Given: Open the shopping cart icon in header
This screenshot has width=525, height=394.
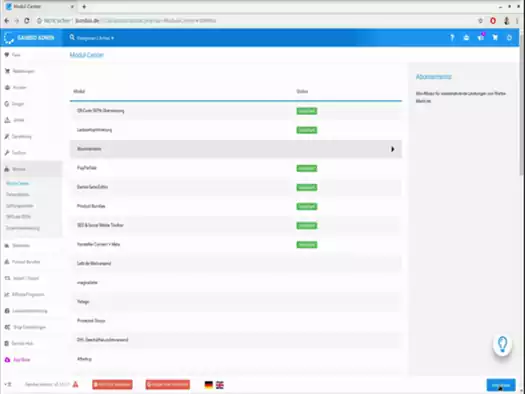Looking at the screenshot, I should [x=495, y=37].
